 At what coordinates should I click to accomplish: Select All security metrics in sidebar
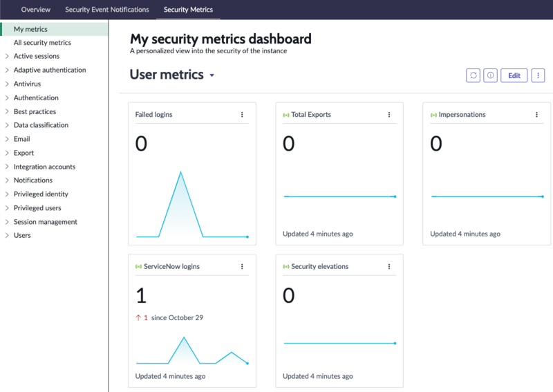tap(42, 43)
